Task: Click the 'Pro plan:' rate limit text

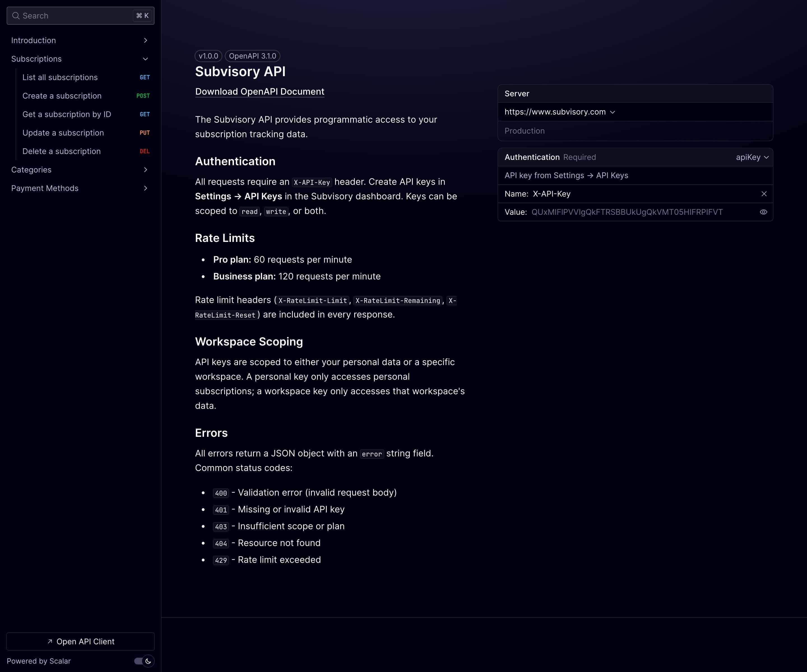Action: tap(232, 260)
